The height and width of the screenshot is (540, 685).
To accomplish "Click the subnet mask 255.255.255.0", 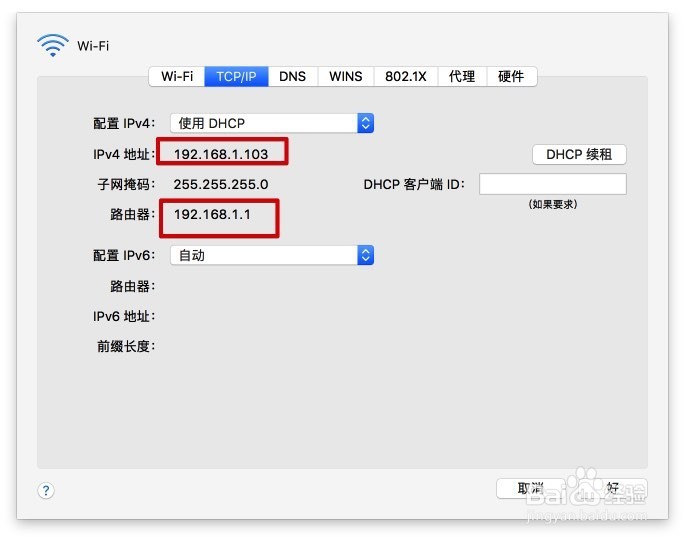I will 221,184.
